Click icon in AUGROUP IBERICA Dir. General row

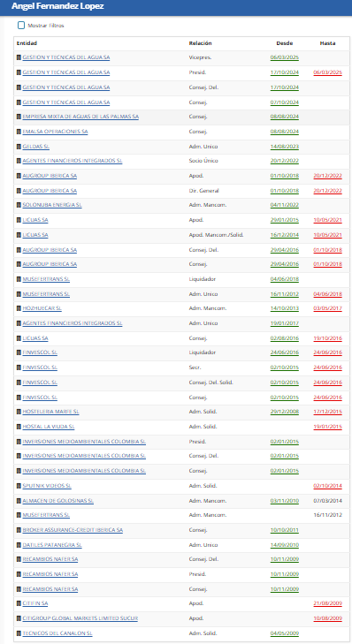pyautogui.click(x=19, y=191)
